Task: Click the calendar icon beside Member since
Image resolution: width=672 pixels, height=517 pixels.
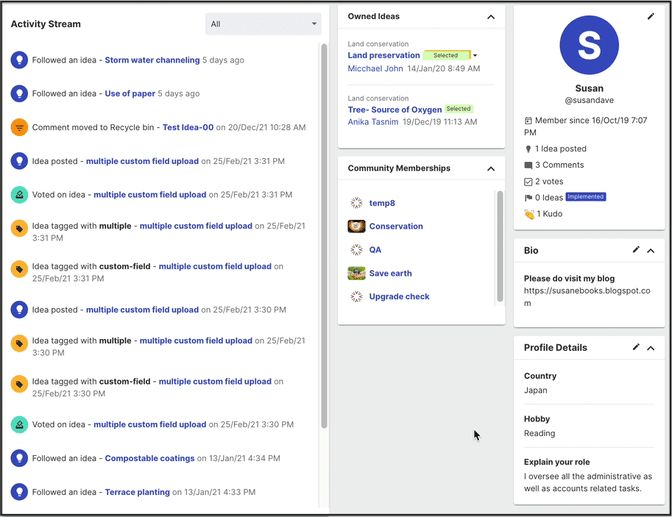Action: click(528, 120)
